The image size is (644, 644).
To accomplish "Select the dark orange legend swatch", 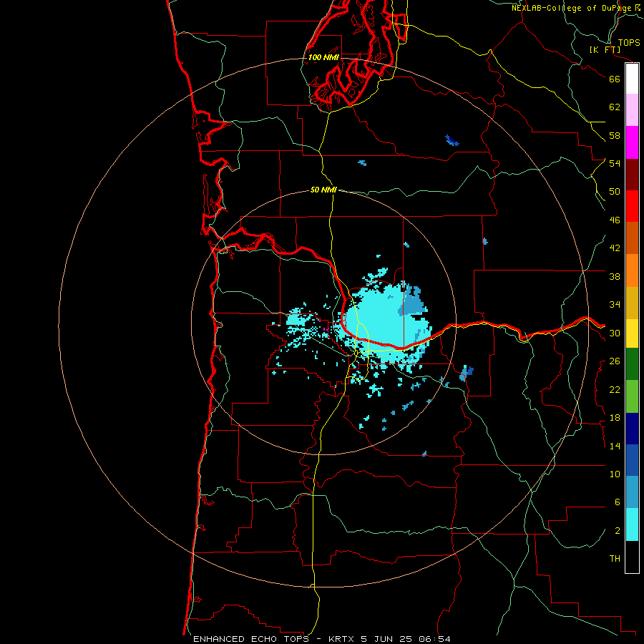I will coord(632,238).
